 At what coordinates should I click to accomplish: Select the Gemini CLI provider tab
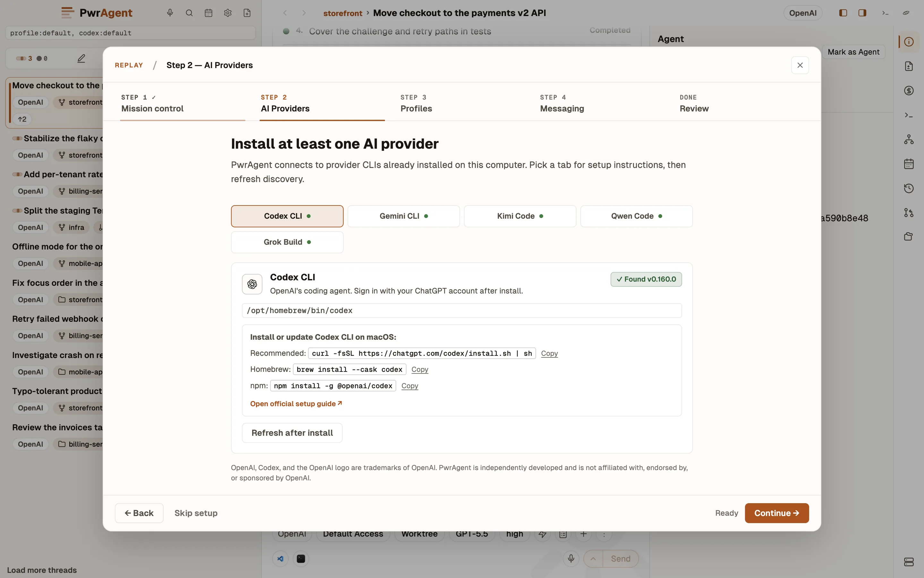coord(404,216)
